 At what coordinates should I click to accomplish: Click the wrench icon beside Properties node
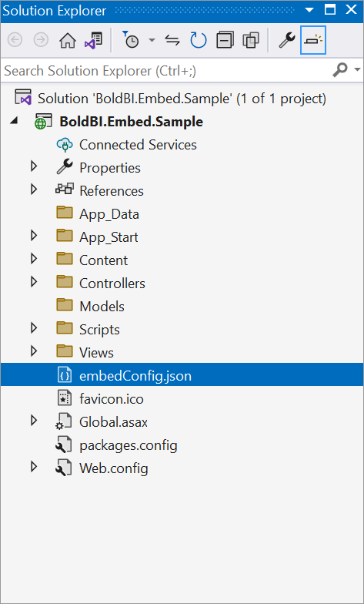pos(65,167)
